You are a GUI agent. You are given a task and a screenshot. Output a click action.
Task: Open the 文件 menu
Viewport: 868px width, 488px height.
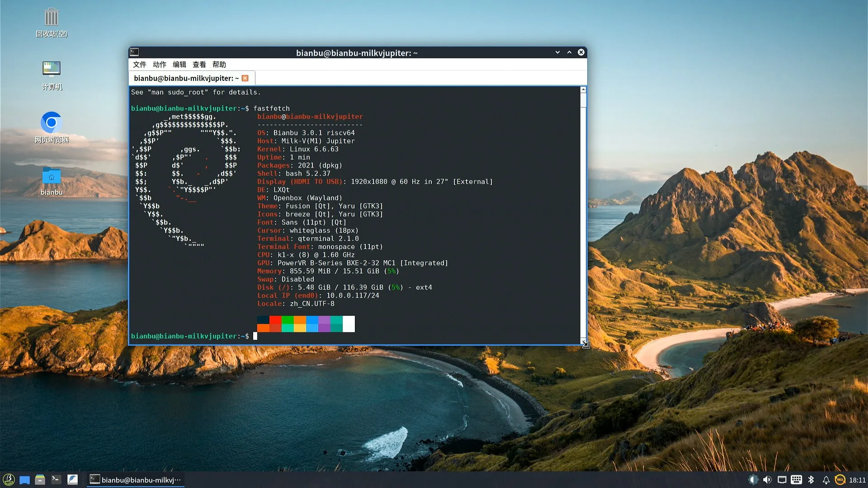point(139,65)
